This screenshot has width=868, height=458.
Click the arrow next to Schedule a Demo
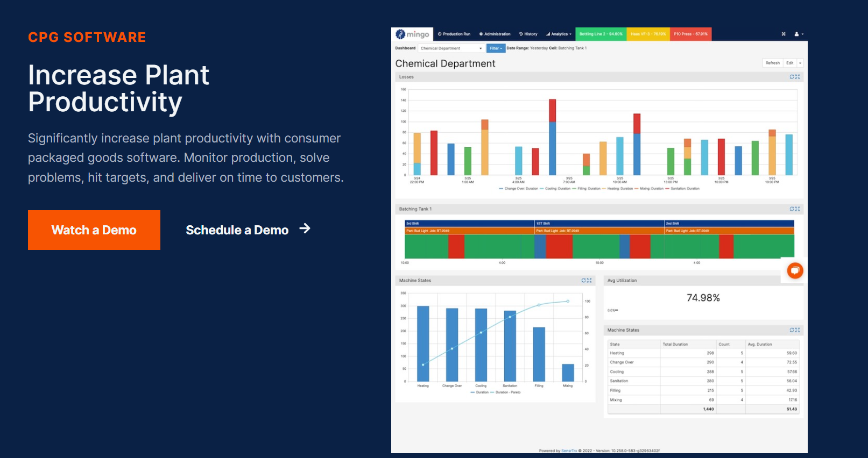coord(305,229)
